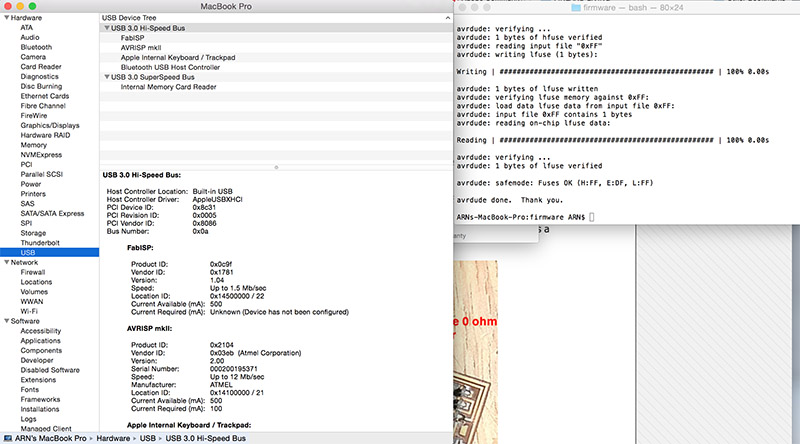Open Card Reader in sidebar
Screen dimensions: 800x444
coord(41,66)
